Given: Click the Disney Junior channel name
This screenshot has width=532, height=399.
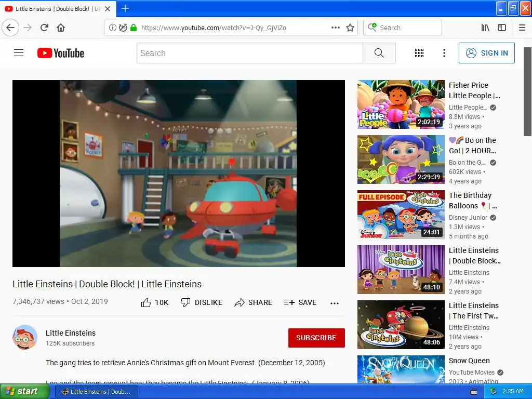Looking at the screenshot, I should pos(468,218).
